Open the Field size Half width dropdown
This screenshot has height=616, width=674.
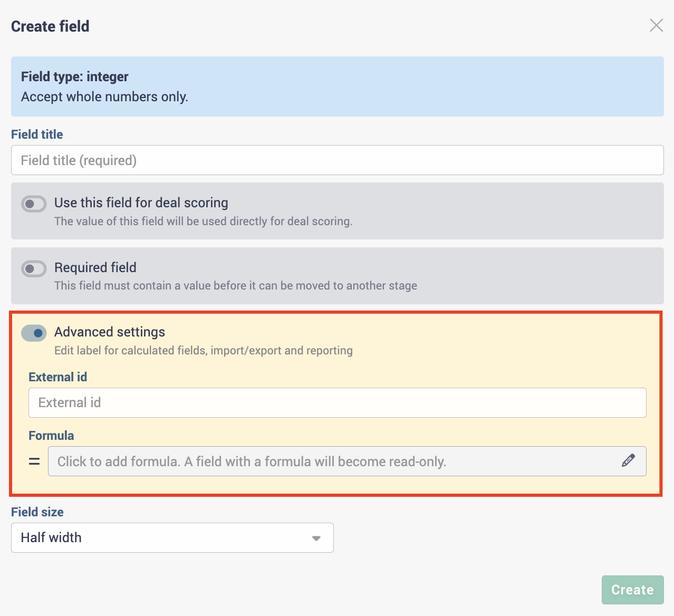(x=172, y=537)
